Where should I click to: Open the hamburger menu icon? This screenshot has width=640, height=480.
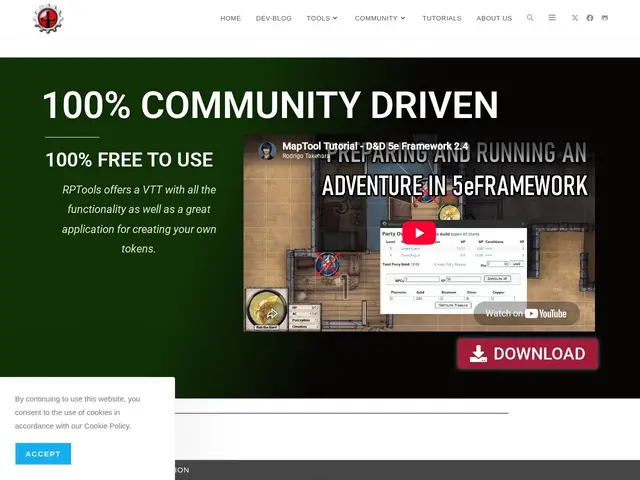point(552,18)
